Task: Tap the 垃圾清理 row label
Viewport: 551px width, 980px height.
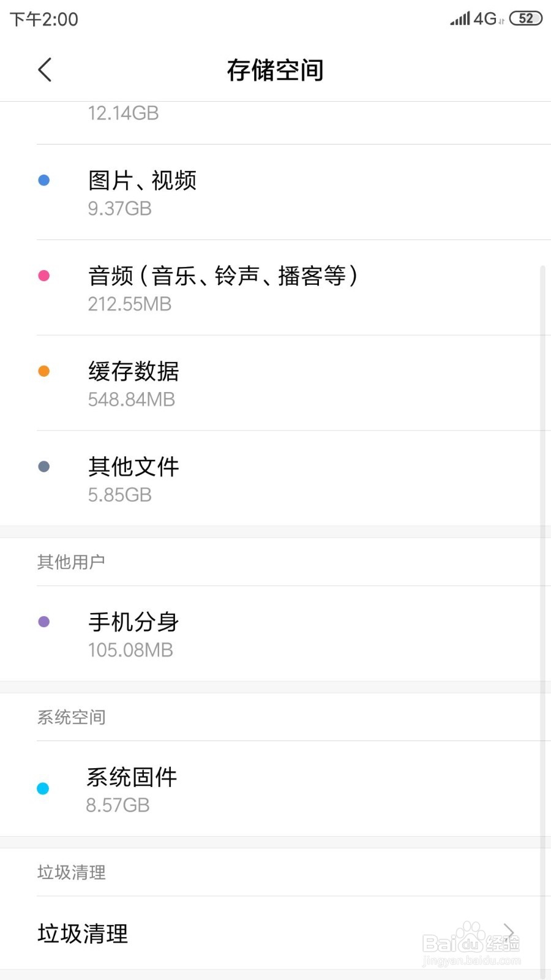Action: 83,933
